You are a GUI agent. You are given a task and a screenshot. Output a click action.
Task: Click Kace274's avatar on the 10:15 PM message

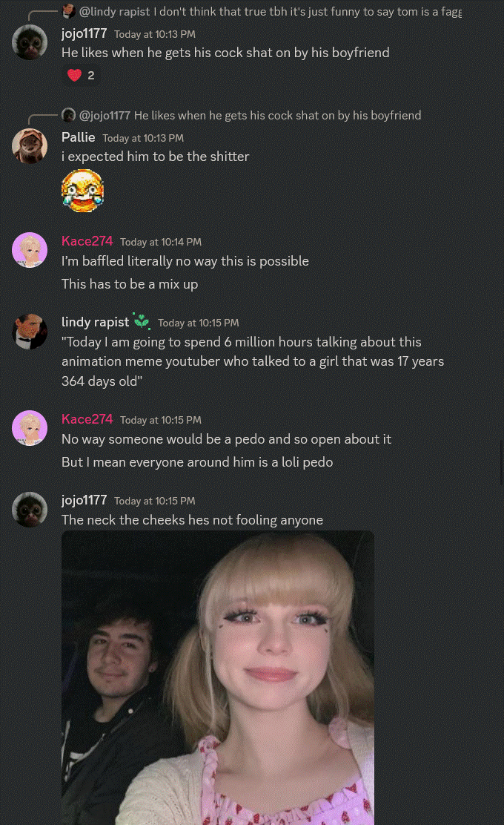[30, 428]
